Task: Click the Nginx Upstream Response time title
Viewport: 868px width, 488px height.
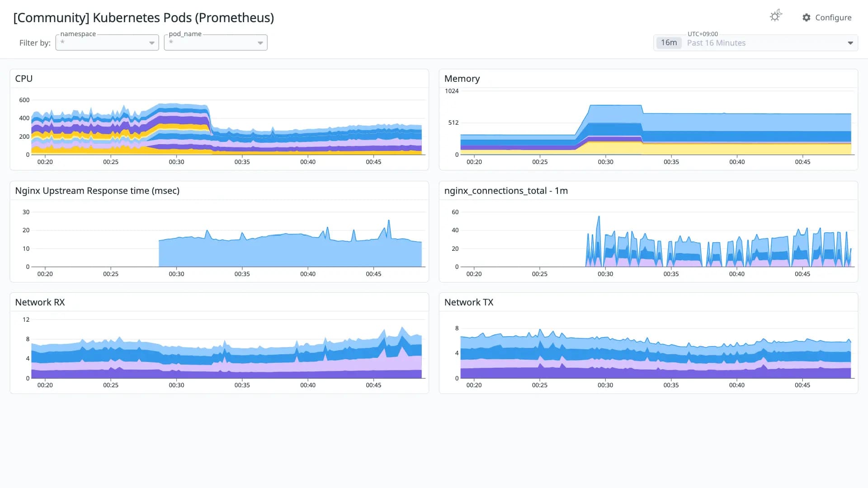Action: point(97,191)
